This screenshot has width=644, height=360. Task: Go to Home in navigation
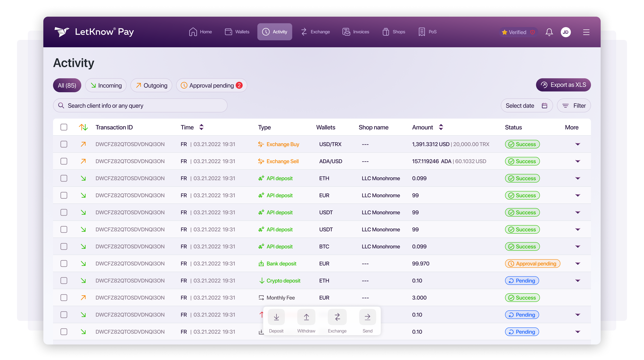[x=200, y=32]
